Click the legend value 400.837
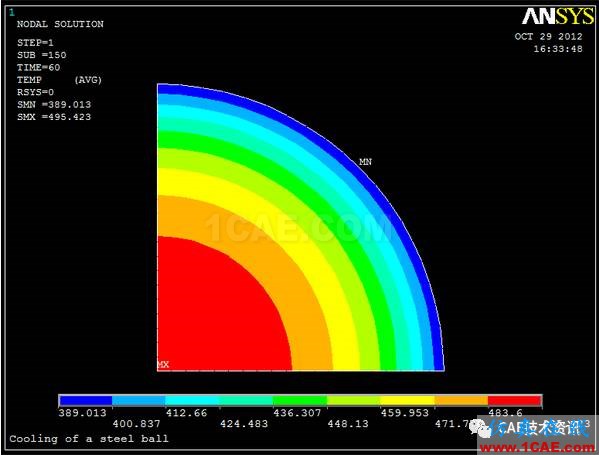 click(136, 424)
